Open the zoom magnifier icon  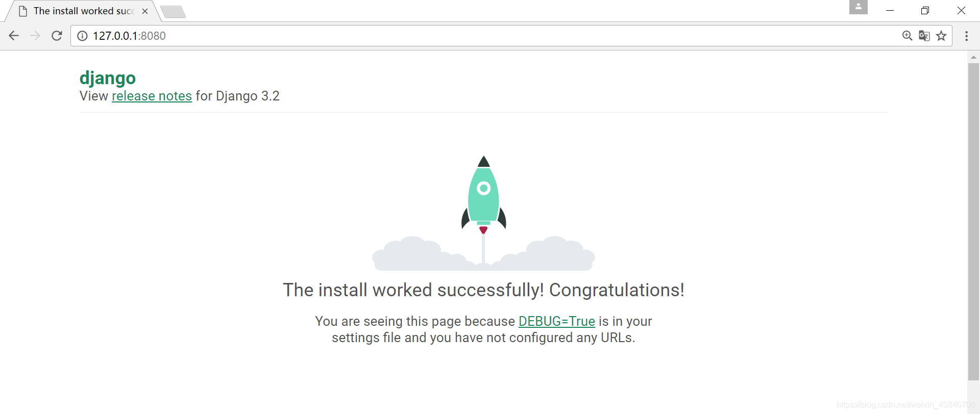pyautogui.click(x=907, y=36)
